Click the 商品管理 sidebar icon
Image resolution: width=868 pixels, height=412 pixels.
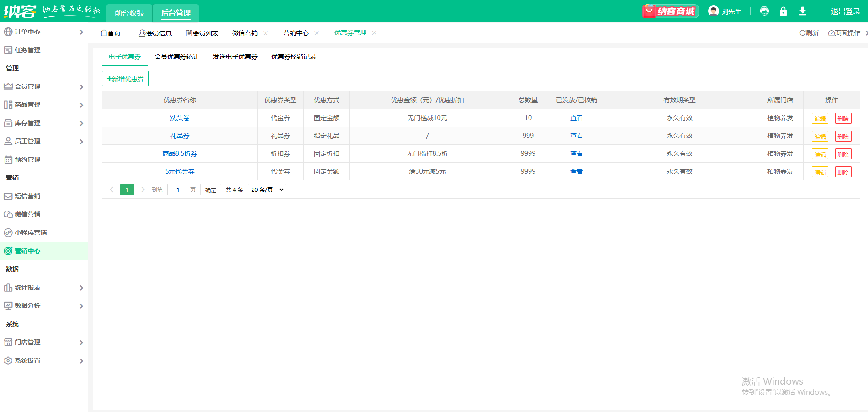[8, 105]
